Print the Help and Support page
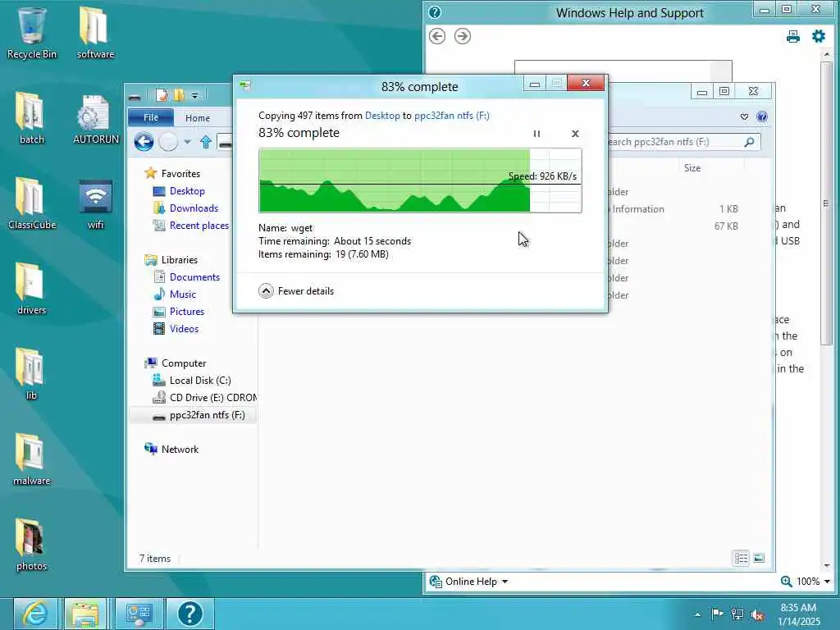This screenshot has height=630, width=840. point(793,36)
